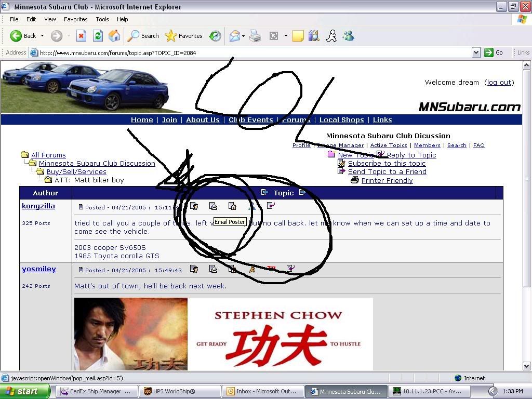Screen dimensions: 532x399
Task: Open the Edit menu
Action: [31, 19]
